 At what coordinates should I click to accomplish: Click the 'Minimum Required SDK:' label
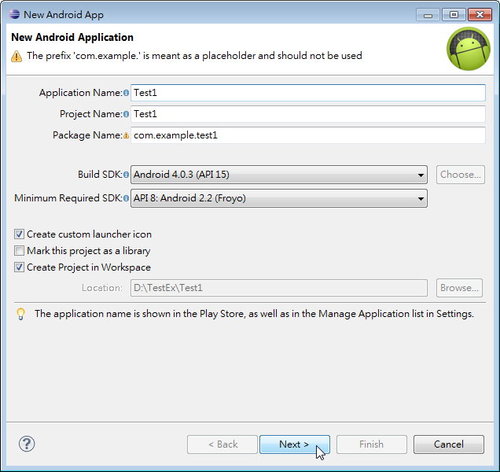point(68,198)
